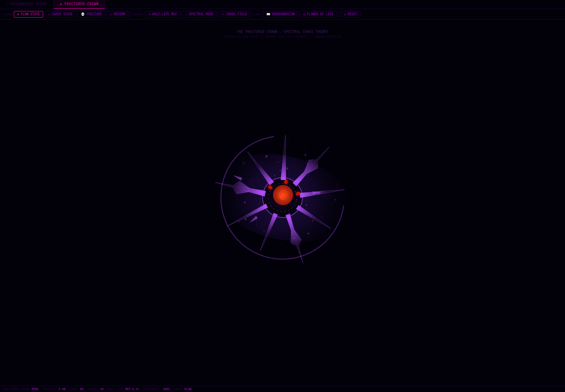Toggle the Chaos Field
Viewport: 565px width, 392px height.
[x=234, y=14]
